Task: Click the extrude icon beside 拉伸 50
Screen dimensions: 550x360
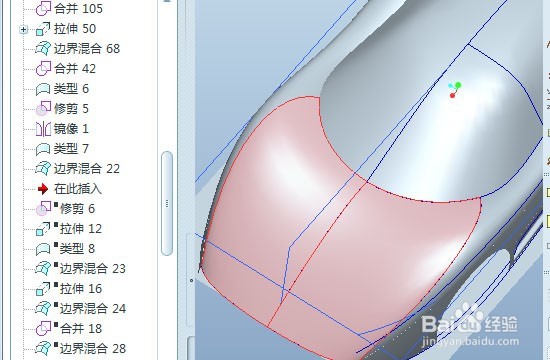Action: 43,29
